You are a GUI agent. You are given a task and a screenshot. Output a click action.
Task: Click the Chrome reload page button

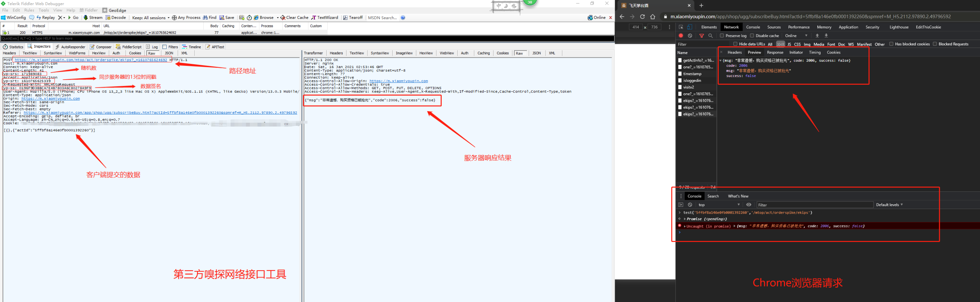[x=642, y=17]
